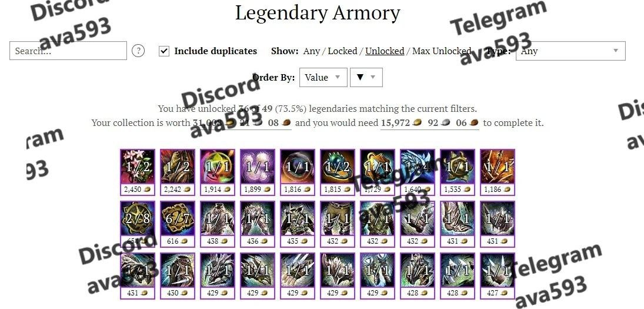The width and height of the screenshot is (644, 309).
Task: Open the 6/7 golden sigil item worth 616
Action: pyautogui.click(x=178, y=224)
